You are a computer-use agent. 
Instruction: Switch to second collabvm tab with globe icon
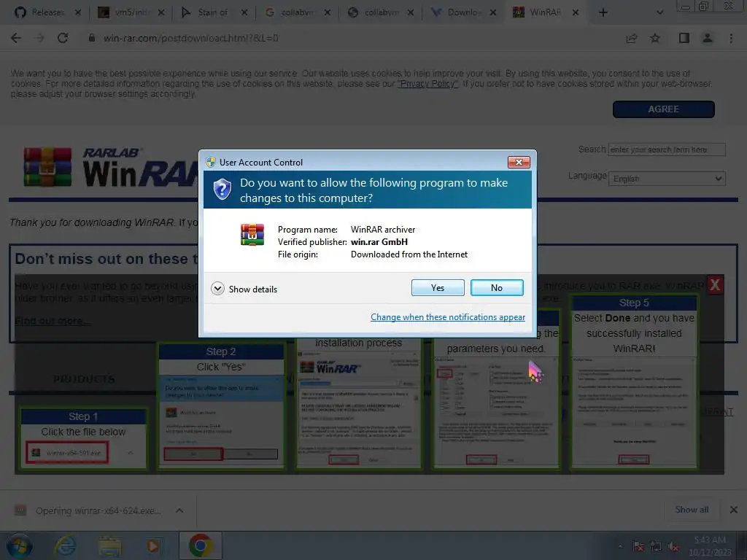coord(379,12)
